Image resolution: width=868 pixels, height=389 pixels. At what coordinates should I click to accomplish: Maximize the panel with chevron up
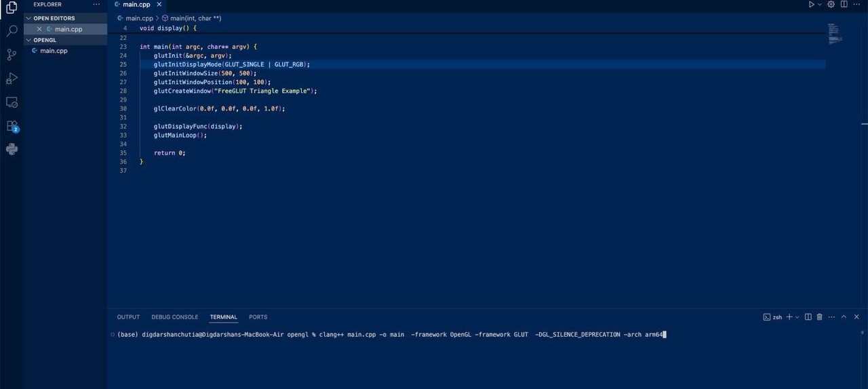click(844, 317)
